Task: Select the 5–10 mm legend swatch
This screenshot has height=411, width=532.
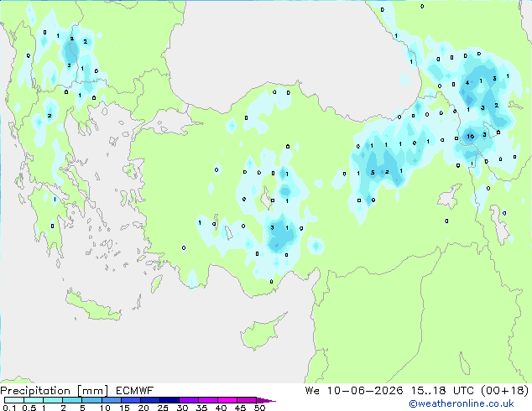Action: tap(91, 400)
